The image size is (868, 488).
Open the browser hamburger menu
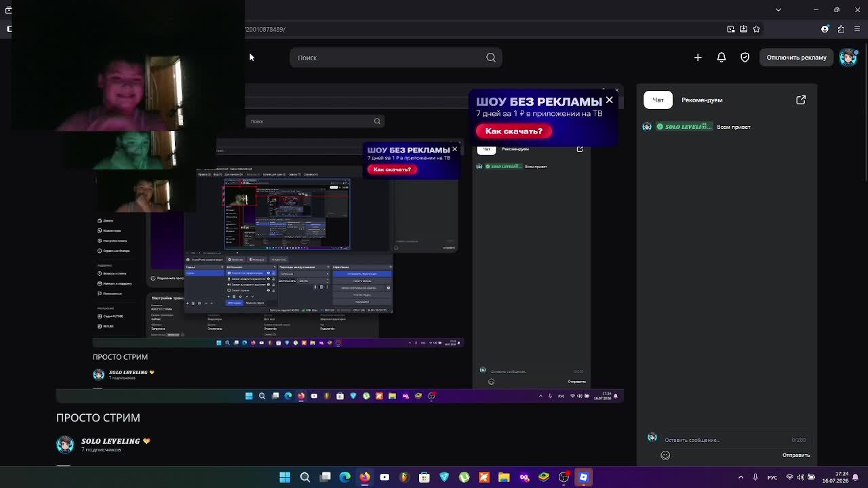[858, 29]
